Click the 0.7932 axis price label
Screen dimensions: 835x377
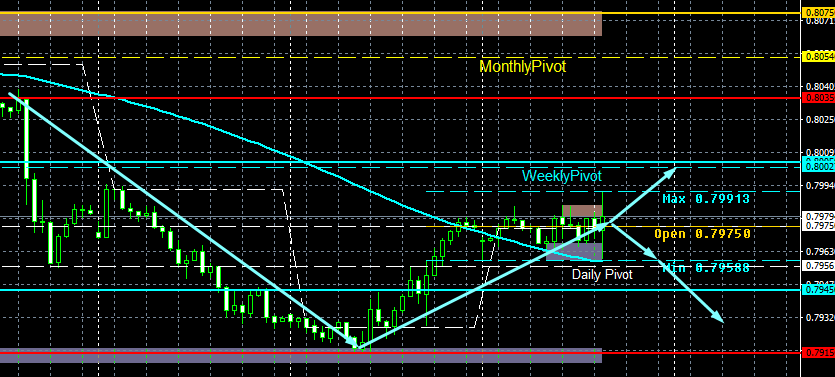[x=820, y=318]
